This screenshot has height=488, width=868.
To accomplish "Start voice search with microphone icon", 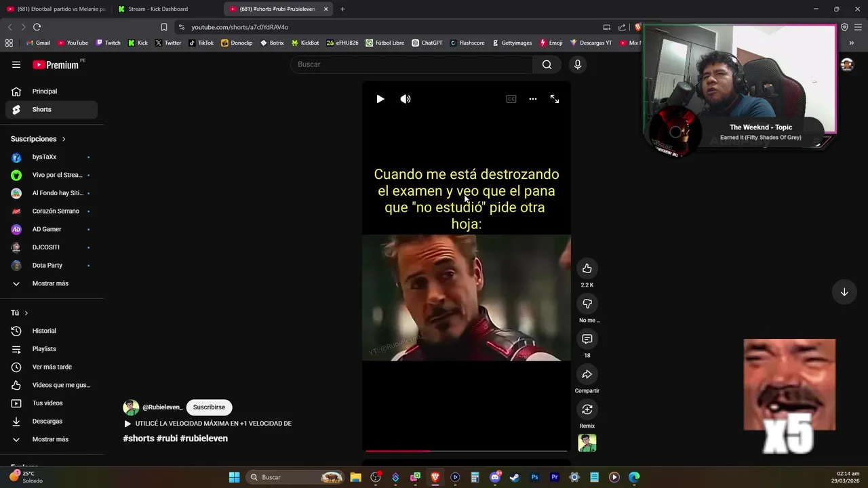I will pyautogui.click(x=578, y=64).
